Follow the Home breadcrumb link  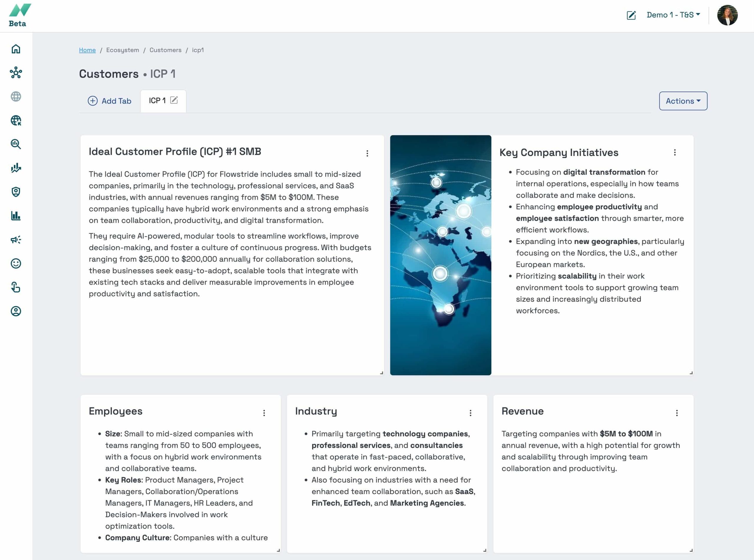click(x=87, y=50)
